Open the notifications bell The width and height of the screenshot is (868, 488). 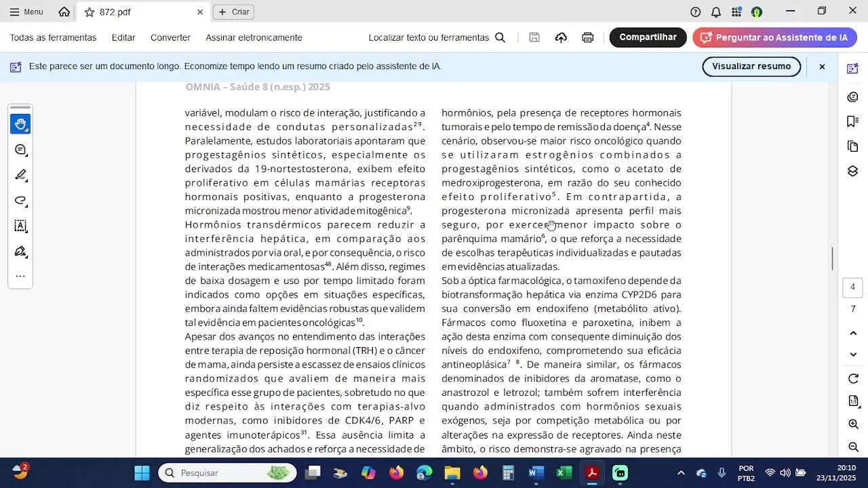716,12
